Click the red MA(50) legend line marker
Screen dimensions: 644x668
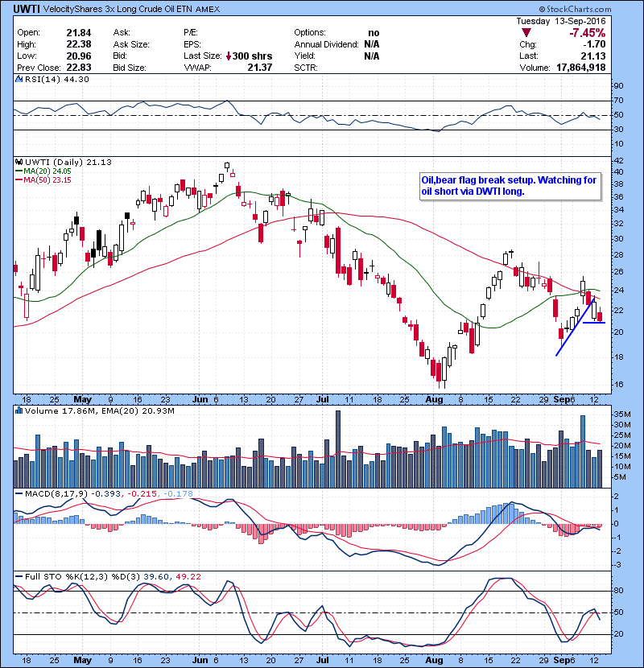click(x=19, y=179)
